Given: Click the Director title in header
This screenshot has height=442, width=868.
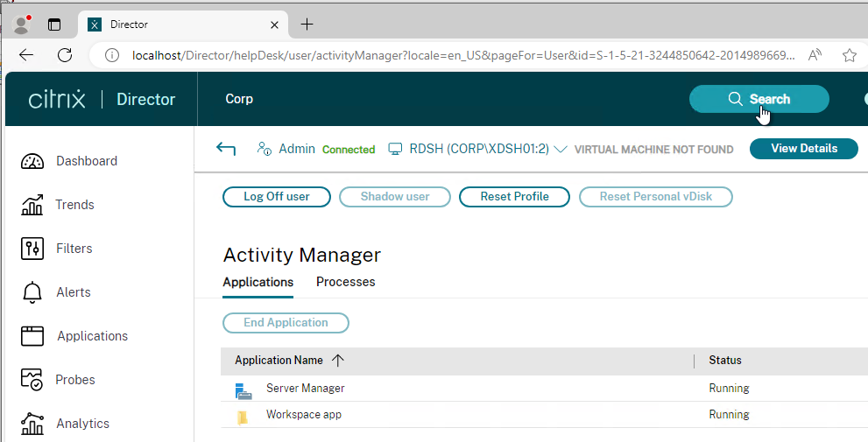Looking at the screenshot, I should click(x=145, y=100).
